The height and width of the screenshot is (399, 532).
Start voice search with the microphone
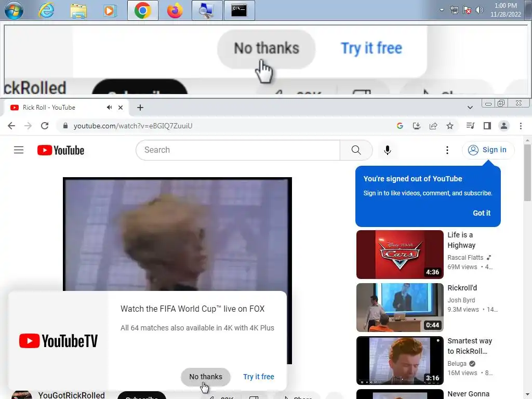[x=388, y=150]
